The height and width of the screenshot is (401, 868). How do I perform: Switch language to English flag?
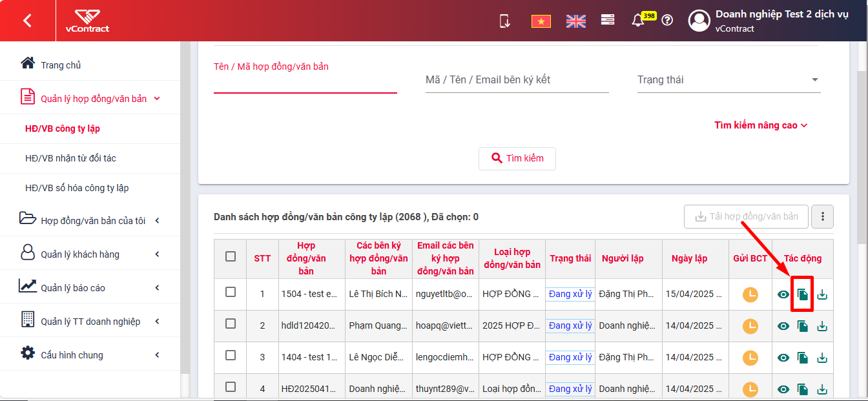tap(575, 21)
